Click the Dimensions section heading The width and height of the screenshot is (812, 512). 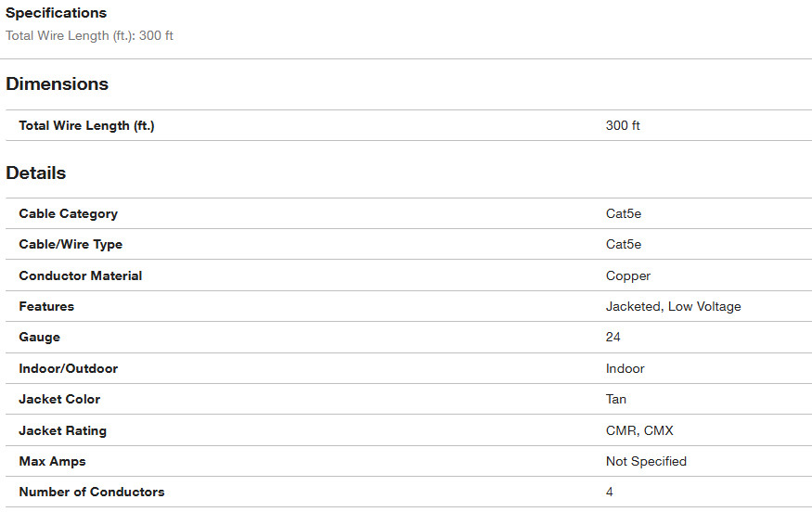pyautogui.click(x=57, y=83)
